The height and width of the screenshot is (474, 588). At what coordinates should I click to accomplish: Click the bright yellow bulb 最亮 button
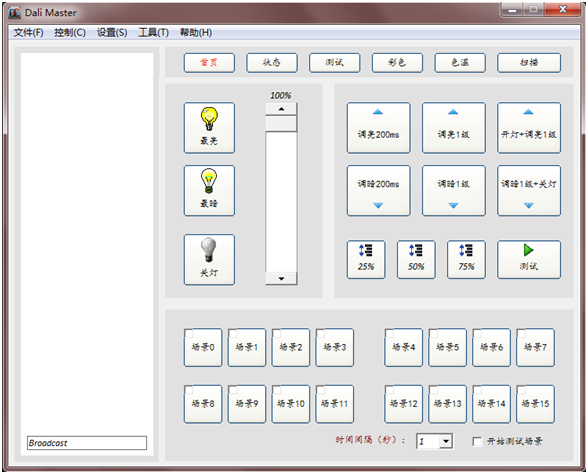[x=209, y=128]
